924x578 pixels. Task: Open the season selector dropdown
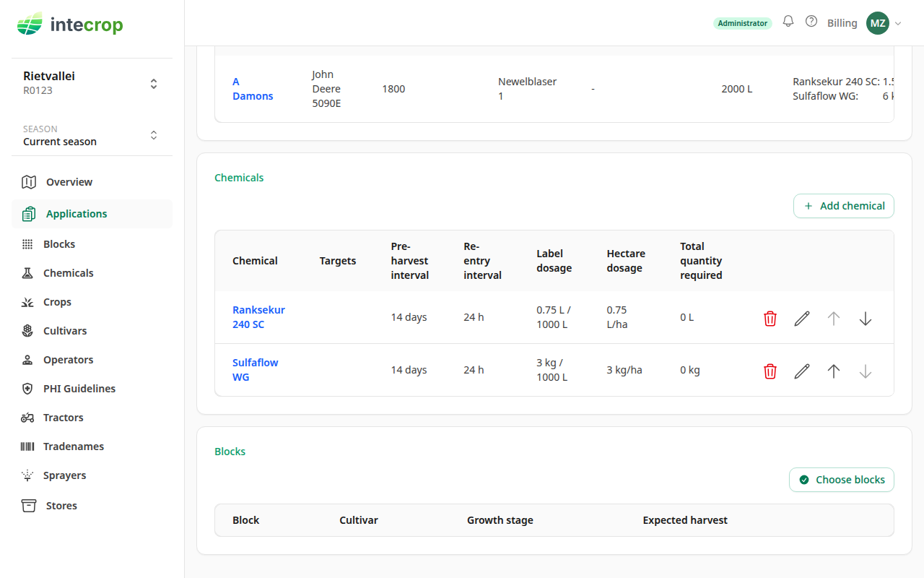click(92, 135)
